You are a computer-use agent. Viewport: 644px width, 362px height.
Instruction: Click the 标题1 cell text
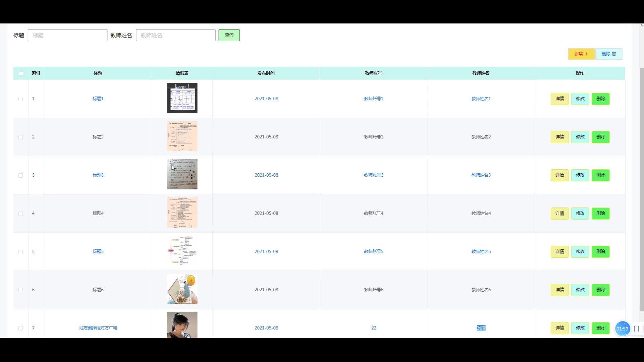tap(98, 99)
